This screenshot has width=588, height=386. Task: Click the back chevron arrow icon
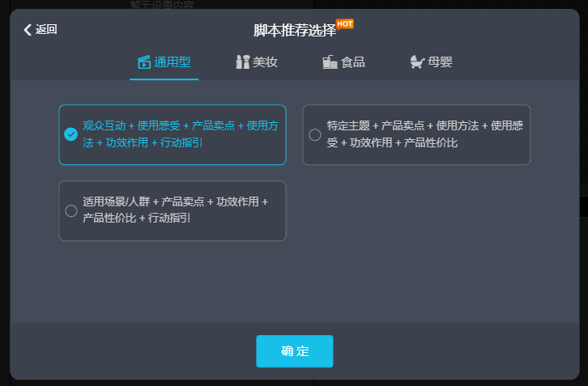(28, 30)
